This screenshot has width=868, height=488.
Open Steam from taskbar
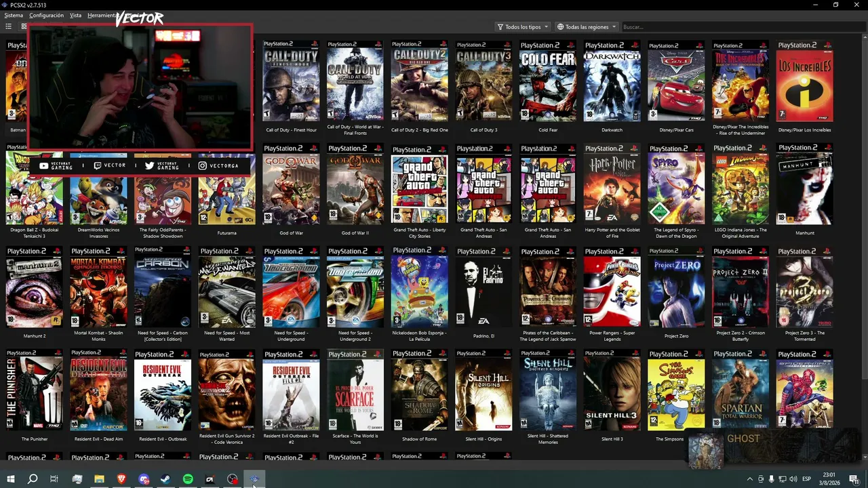click(165, 479)
